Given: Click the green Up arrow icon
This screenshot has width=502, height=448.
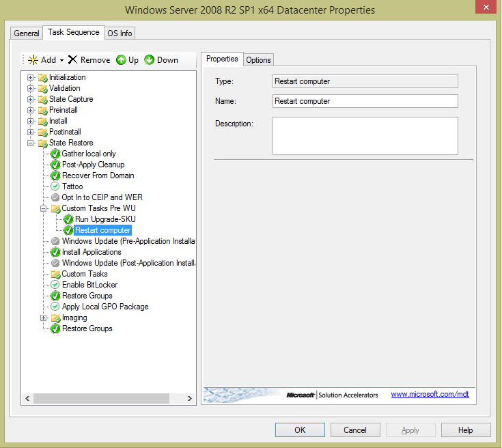Looking at the screenshot, I should click(121, 60).
